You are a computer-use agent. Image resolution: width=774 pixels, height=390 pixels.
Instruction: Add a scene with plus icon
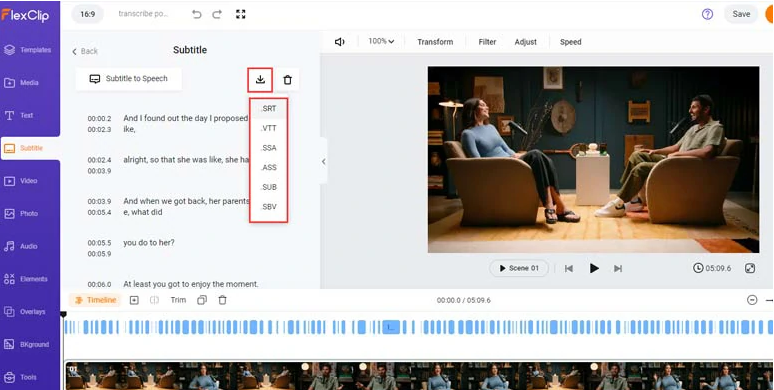134,300
